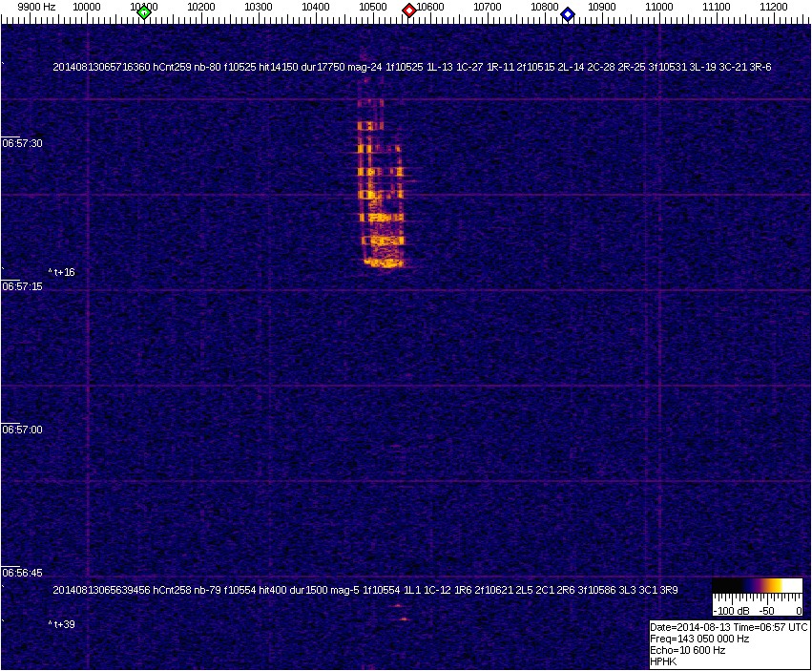Click the Freq=143 050 000 Hz text
Image resolution: width=812 pixels, height=671 pixels.
pos(698,639)
